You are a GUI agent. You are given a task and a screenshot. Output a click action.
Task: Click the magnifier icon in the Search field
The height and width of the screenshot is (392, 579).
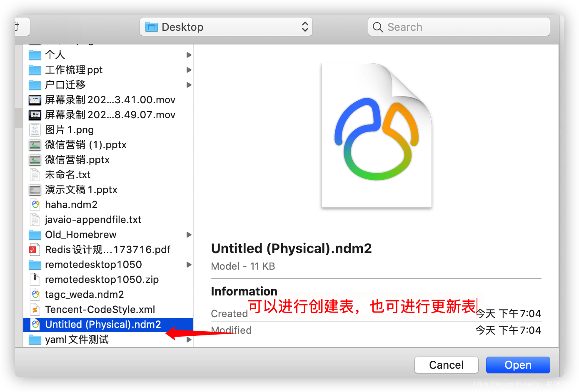(378, 27)
